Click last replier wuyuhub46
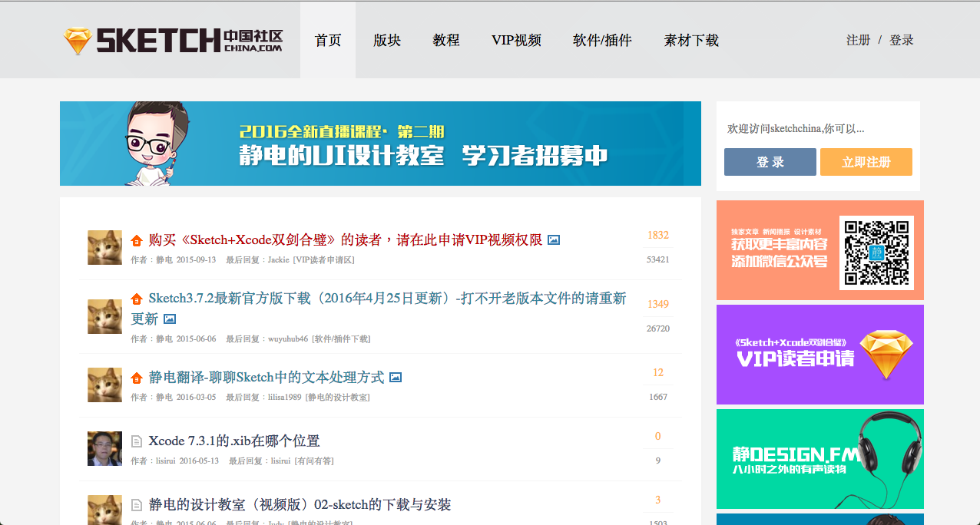 [288, 338]
